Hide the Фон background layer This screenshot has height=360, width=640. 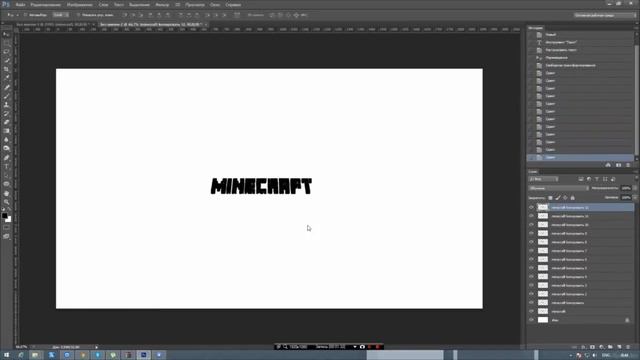531,320
